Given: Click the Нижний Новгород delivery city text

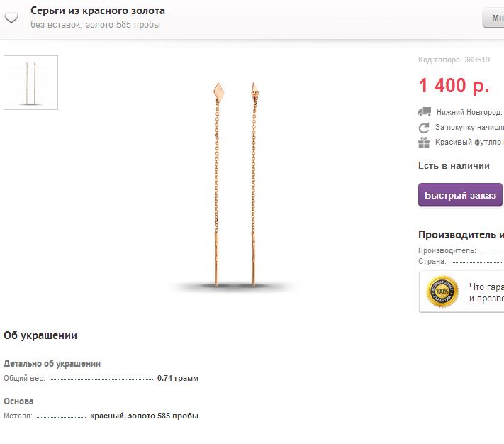Looking at the screenshot, I should tap(469, 112).
